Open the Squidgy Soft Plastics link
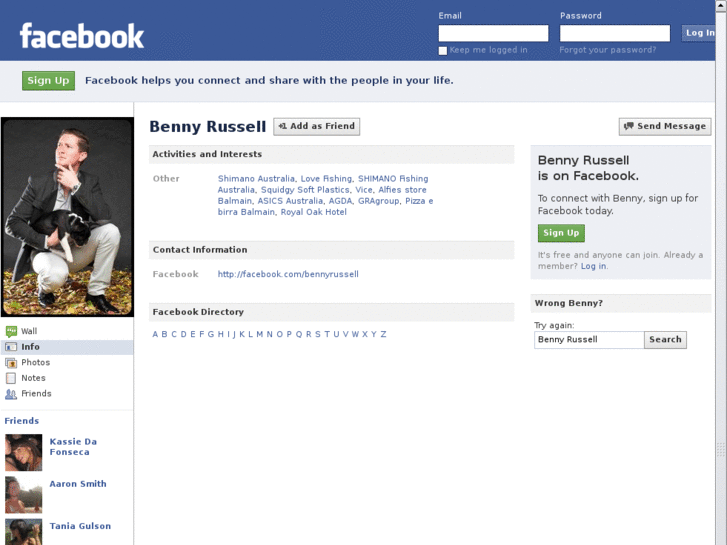The width and height of the screenshot is (727, 545). (305, 190)
